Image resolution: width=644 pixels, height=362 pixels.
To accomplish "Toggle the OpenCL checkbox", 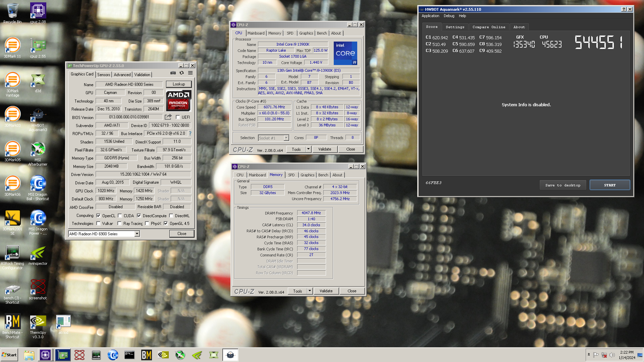I will coord(98,216).
